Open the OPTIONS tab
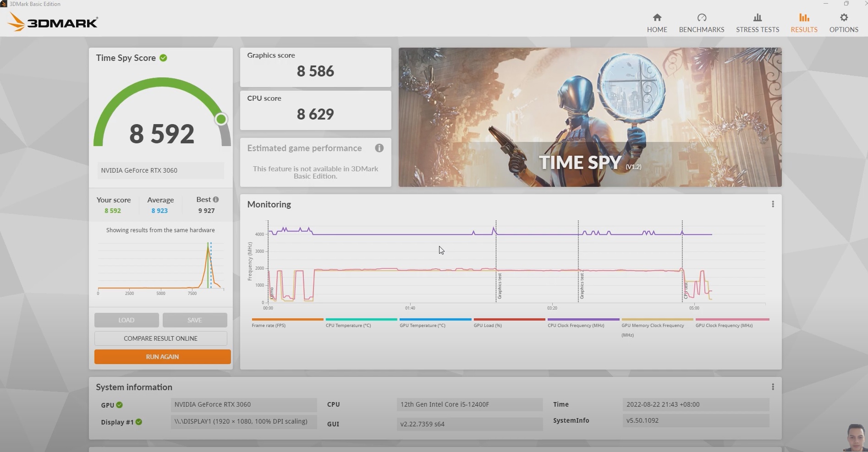This screenshot has height=452, width=868. 844,23
